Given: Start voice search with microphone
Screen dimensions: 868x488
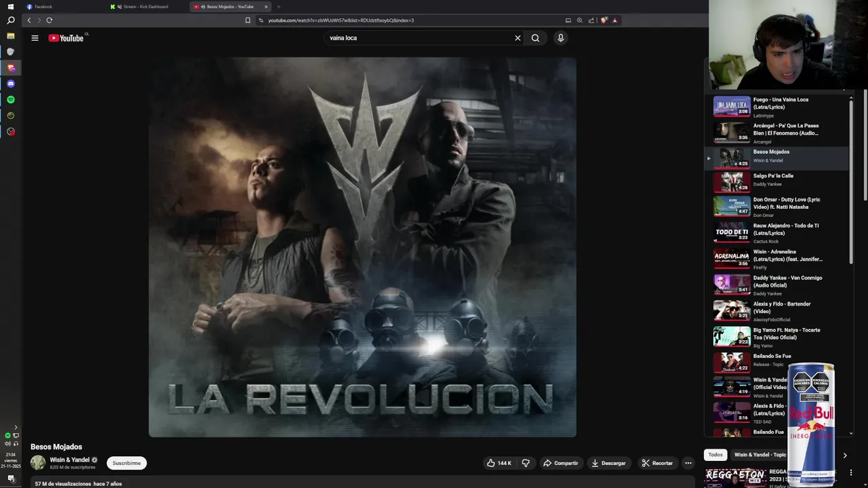Looking at the screenshot, I should 560,38.
